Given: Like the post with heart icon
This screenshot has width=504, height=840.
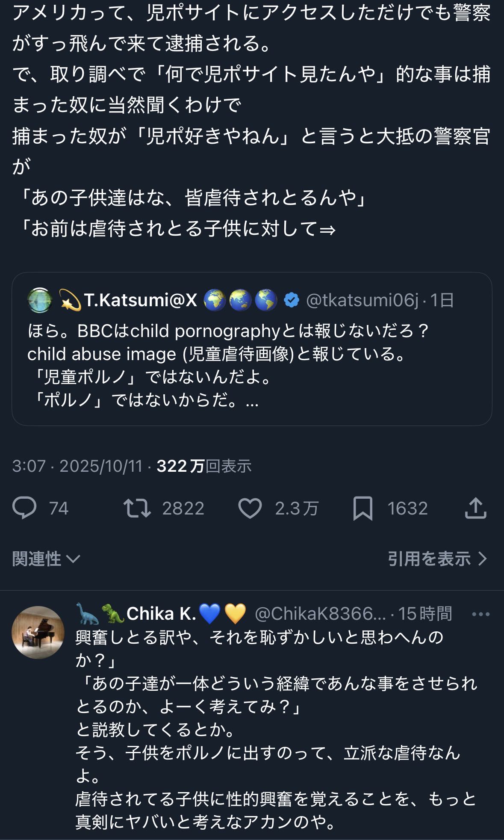Looking at the screenshot, I should coord(250,508).
